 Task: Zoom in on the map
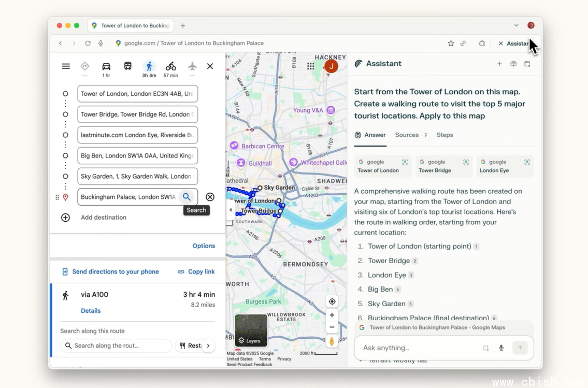coord(332,315)
